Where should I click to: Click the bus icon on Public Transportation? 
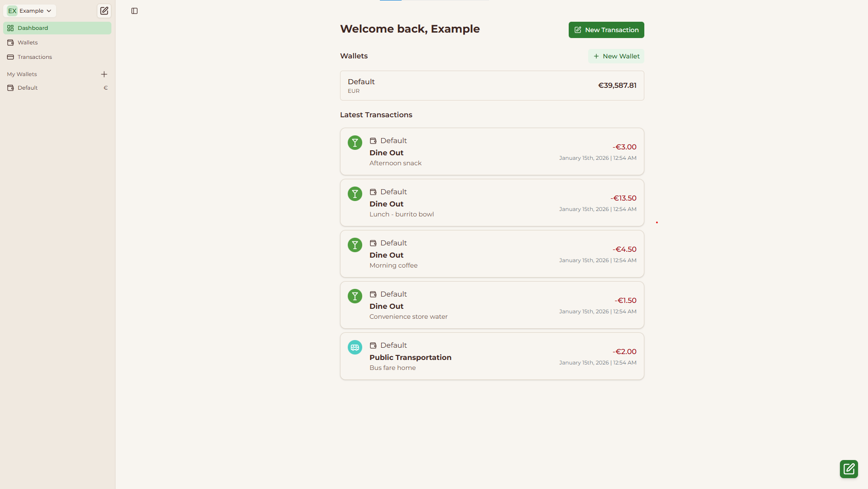355,347
